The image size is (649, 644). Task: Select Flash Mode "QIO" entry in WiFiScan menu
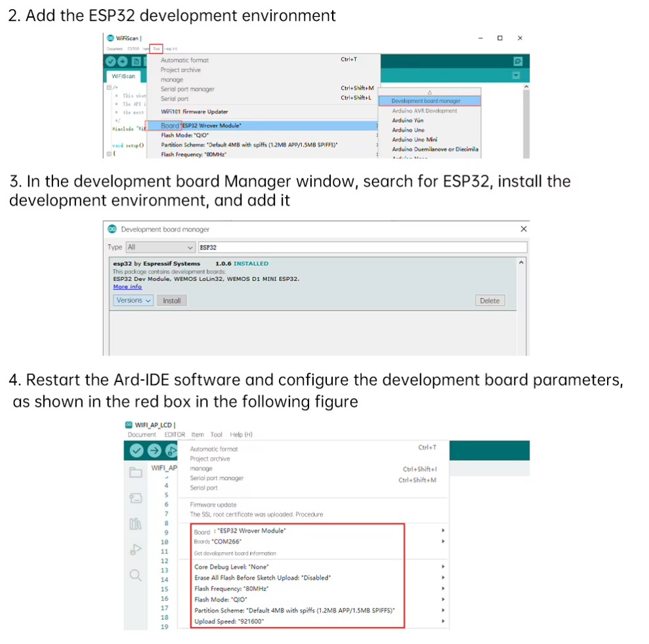185,135
